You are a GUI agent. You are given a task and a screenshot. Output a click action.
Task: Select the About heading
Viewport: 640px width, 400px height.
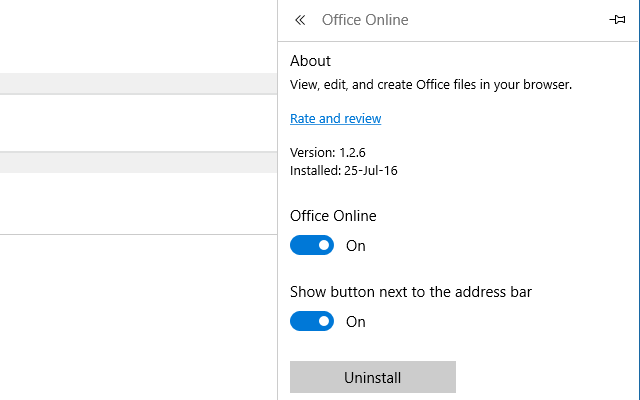pyautogui.click(x=310, y=61)
